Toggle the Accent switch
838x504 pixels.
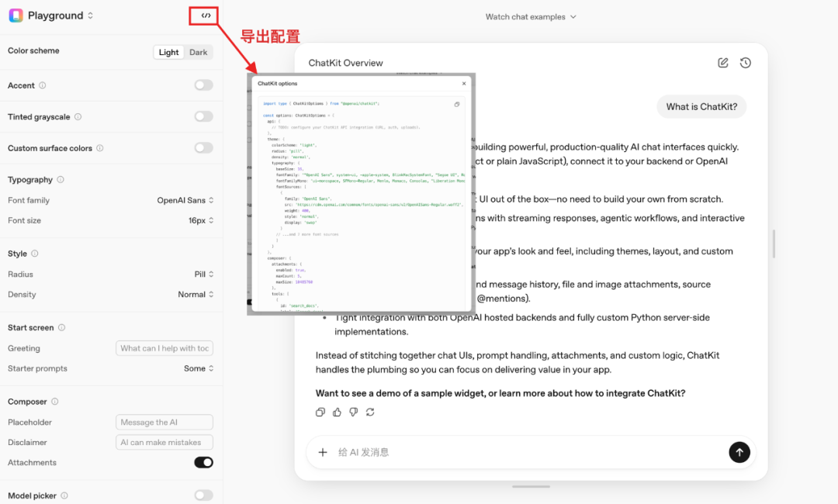tap(203, 85)
